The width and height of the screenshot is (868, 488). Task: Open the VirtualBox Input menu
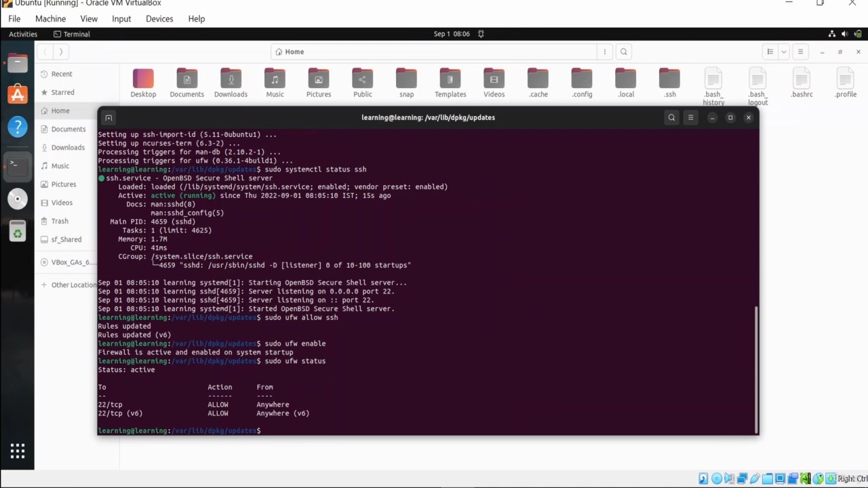tap(121, 19)
